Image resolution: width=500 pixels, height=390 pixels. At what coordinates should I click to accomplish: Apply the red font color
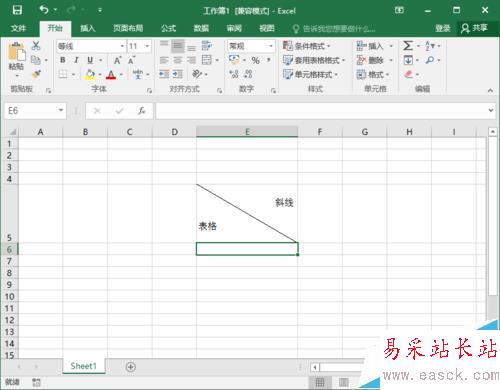pyautogui.click(x=111, y=74)
